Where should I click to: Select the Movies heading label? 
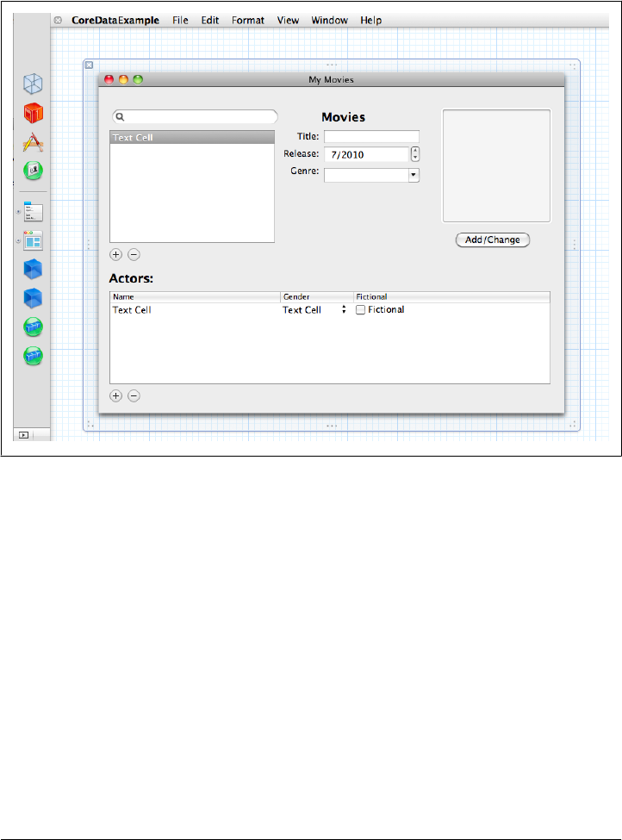click(344, 117)
